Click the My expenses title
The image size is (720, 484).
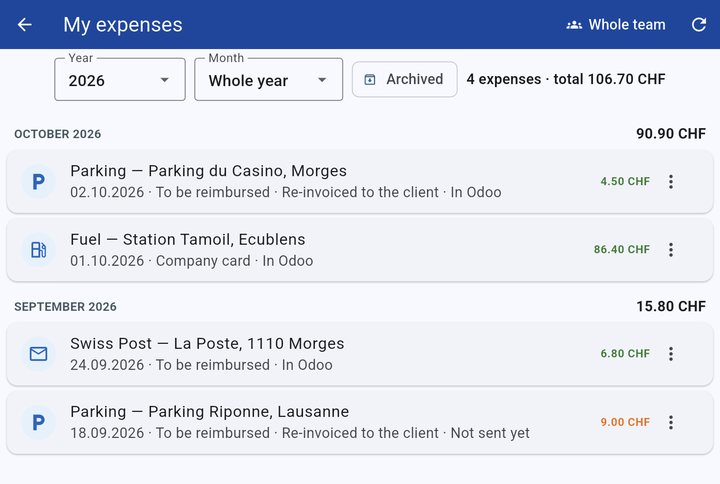(123, 25)
